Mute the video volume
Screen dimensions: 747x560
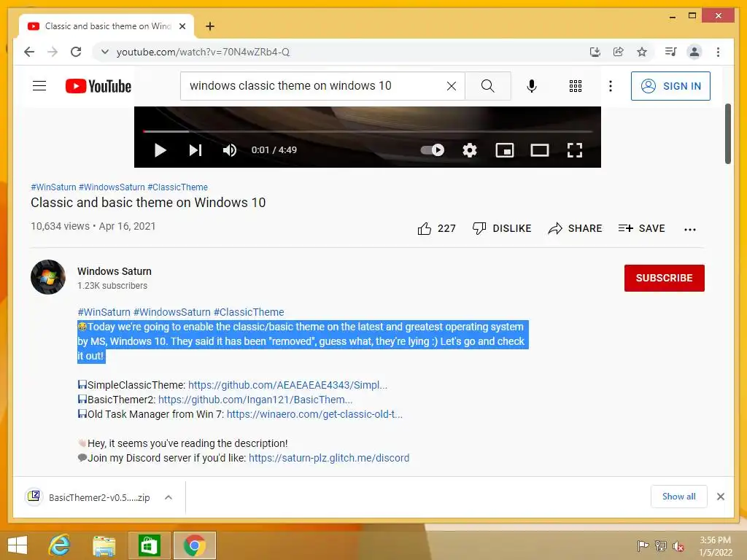coord(230,150)
